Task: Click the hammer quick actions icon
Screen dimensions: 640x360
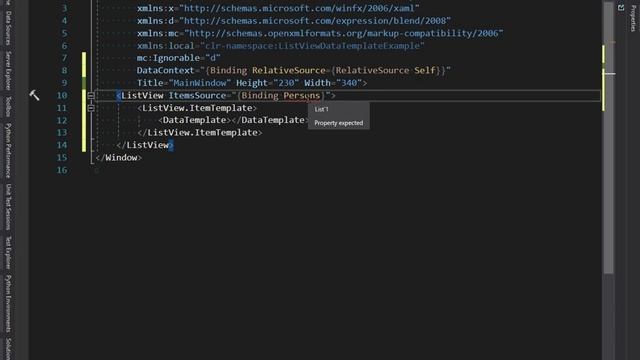Action: tap(34, 96)
